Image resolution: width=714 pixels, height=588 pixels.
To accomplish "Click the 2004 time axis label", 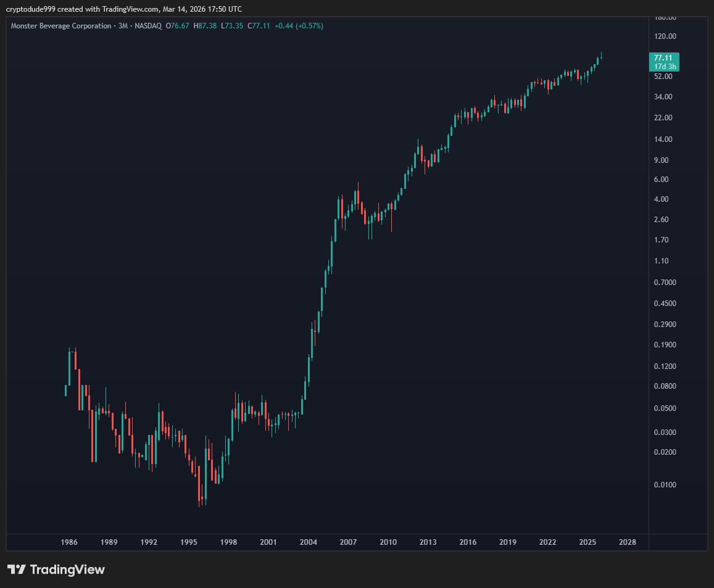I will tap(309, 542).
